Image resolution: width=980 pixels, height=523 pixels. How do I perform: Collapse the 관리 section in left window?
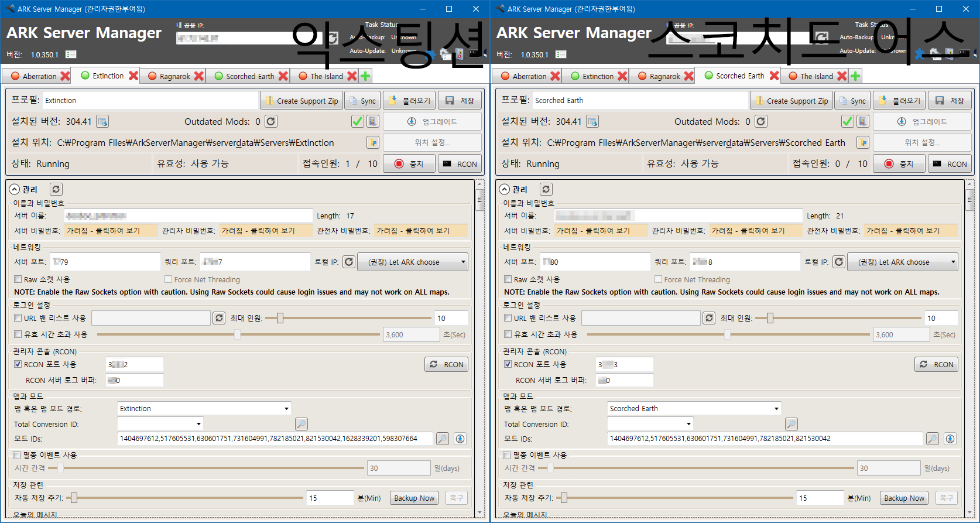(x=15, y=189)
